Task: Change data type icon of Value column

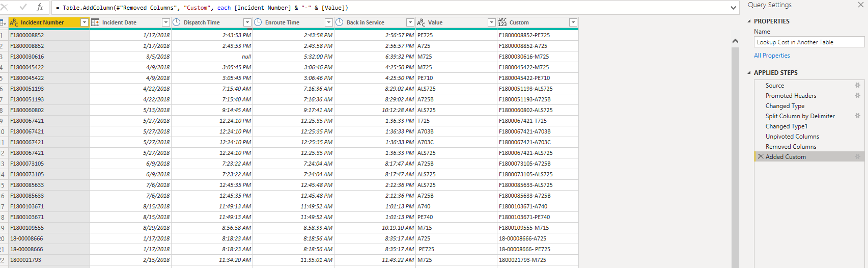Action: tap(421, 22)
